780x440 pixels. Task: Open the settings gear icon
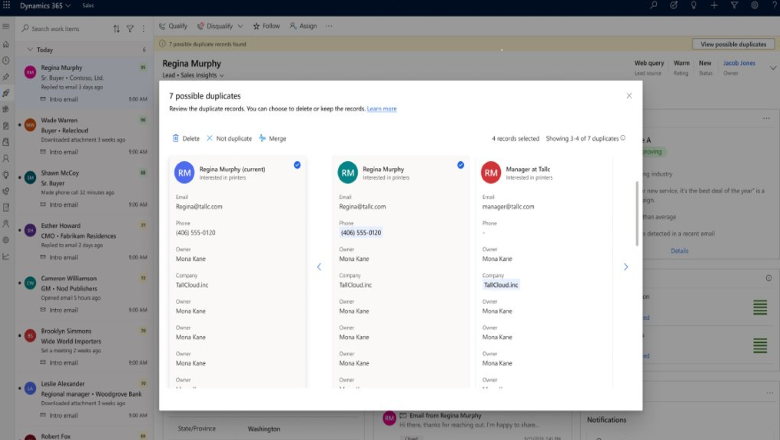pos(755,5)
